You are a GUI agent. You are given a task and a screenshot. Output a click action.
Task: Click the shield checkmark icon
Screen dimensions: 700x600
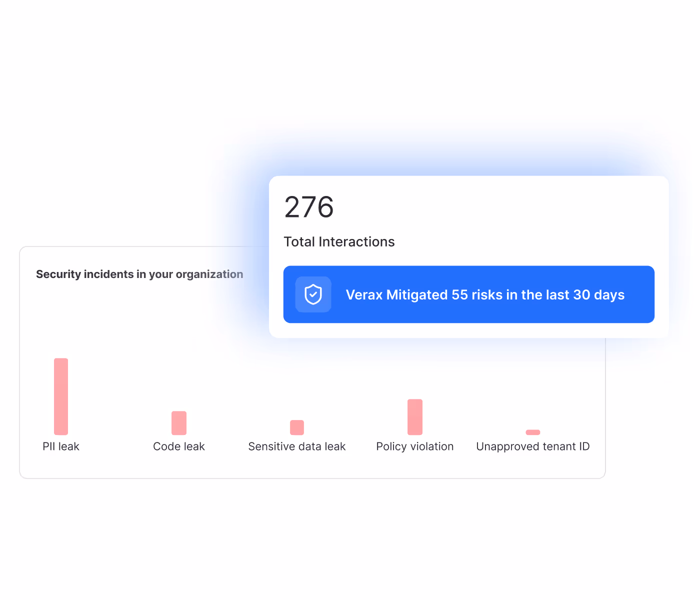tap(313, 294)
